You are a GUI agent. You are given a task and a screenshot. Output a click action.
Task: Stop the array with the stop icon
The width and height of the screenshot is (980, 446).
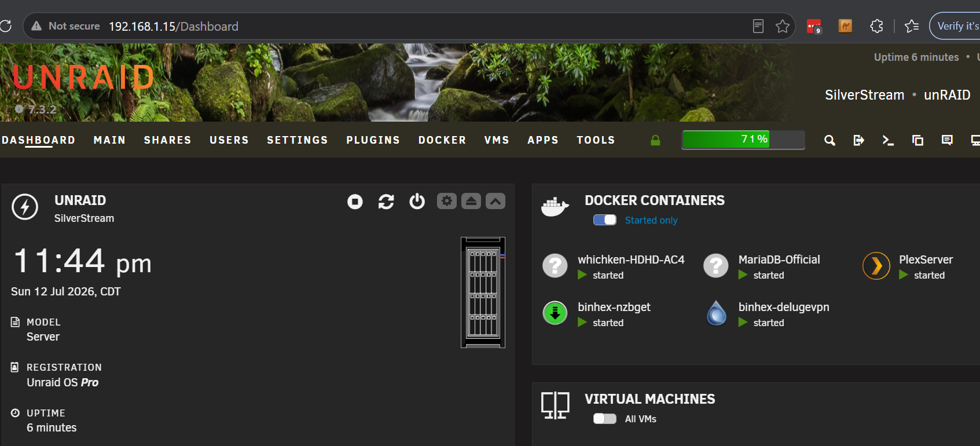[355, 202]
